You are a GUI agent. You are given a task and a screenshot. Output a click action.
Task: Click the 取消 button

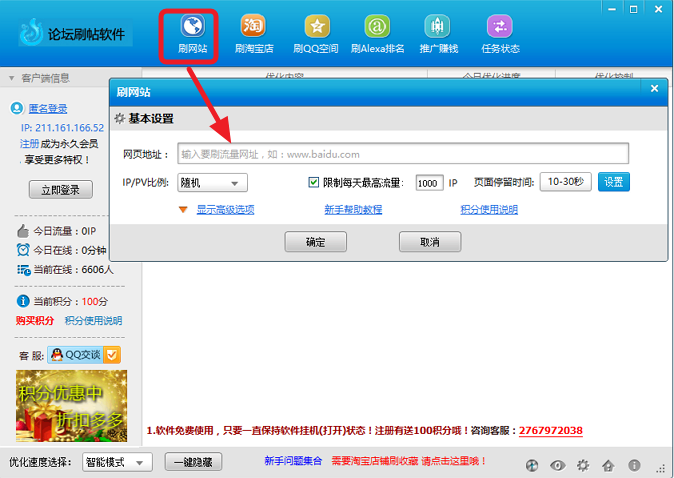pyautogui.click(x=430, y=242)
